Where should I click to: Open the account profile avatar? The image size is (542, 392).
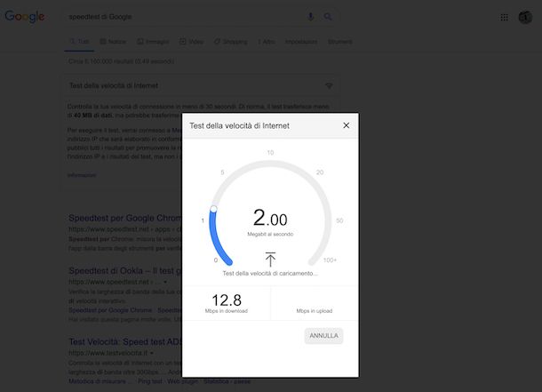tap(525, 17)
